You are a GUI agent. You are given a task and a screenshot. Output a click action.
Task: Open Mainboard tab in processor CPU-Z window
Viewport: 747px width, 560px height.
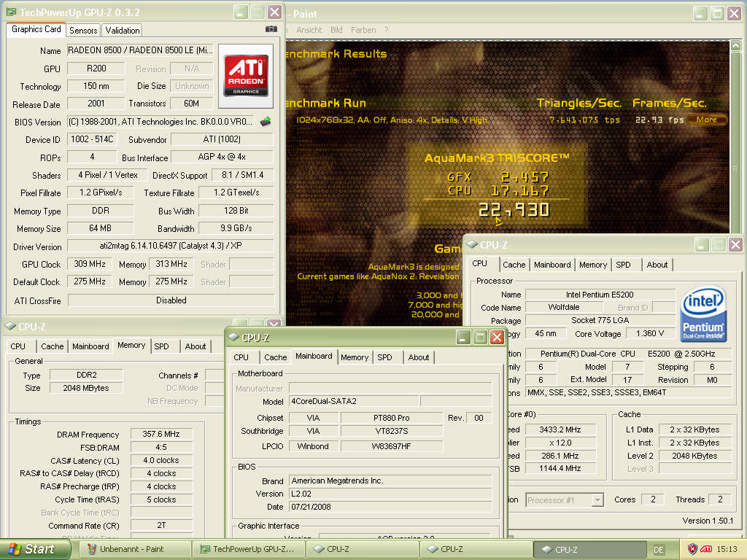pos(552,265)
